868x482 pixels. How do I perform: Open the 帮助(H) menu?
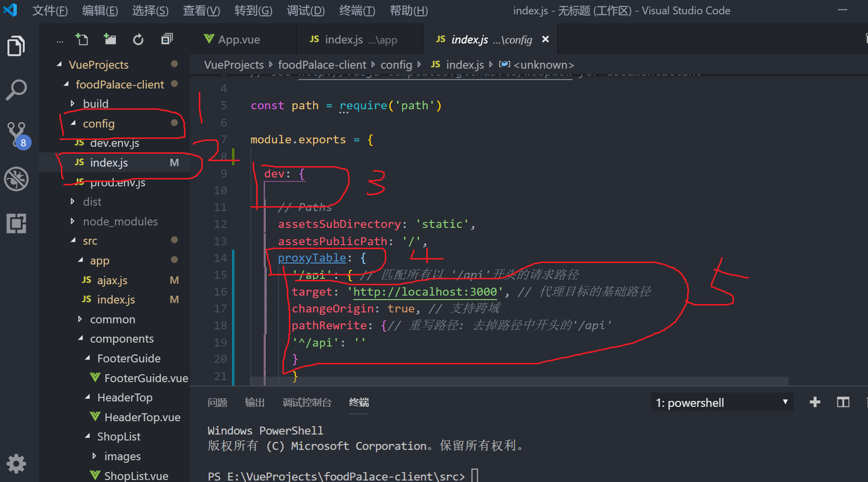[x=409, y=10]
